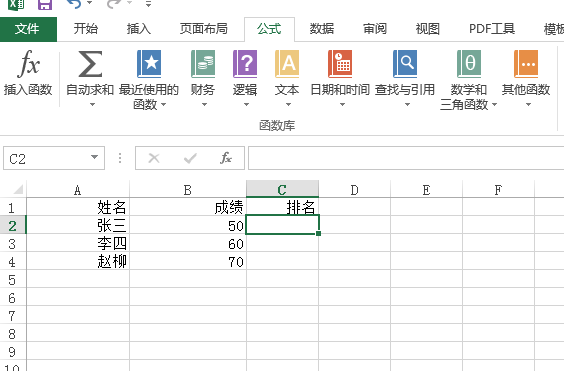Click cell containing 成绩
This screenshot has width=564, height=371.
(188, 207)
